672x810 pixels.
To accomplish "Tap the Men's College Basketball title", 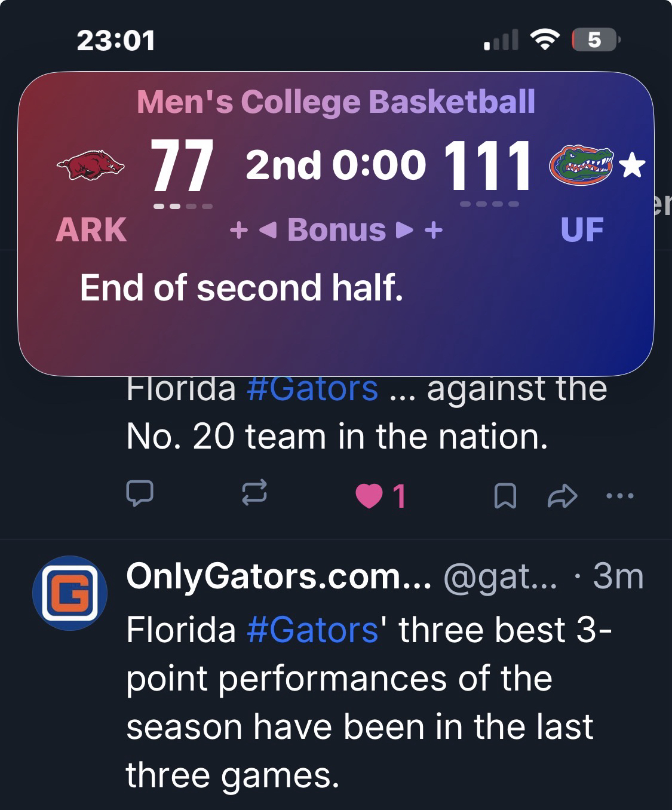I will point(336,102).
